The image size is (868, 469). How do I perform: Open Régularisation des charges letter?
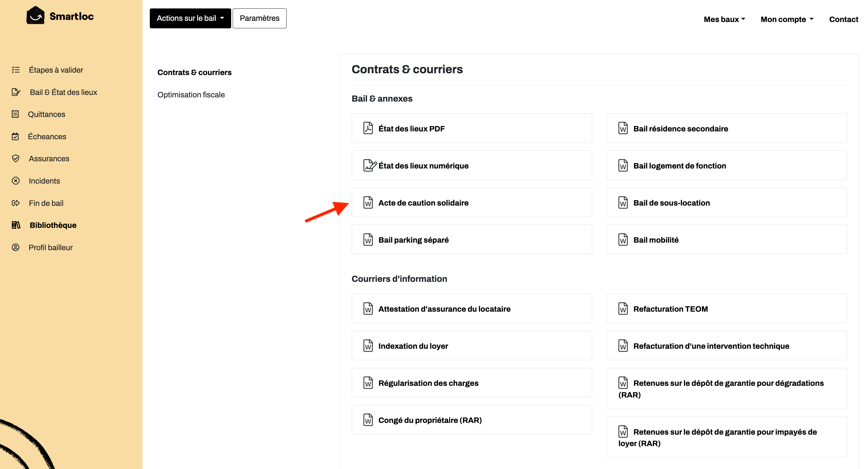pos(472,382)
